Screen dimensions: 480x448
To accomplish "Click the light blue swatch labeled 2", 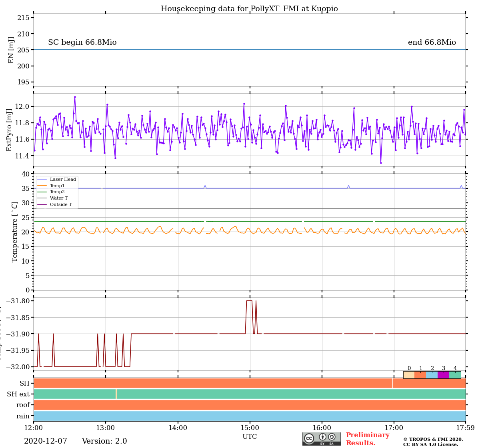I will point(432,375).
